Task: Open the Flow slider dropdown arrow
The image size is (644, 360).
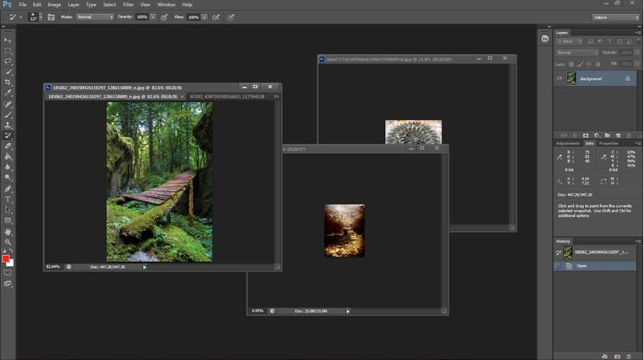Action: (204, 18)
